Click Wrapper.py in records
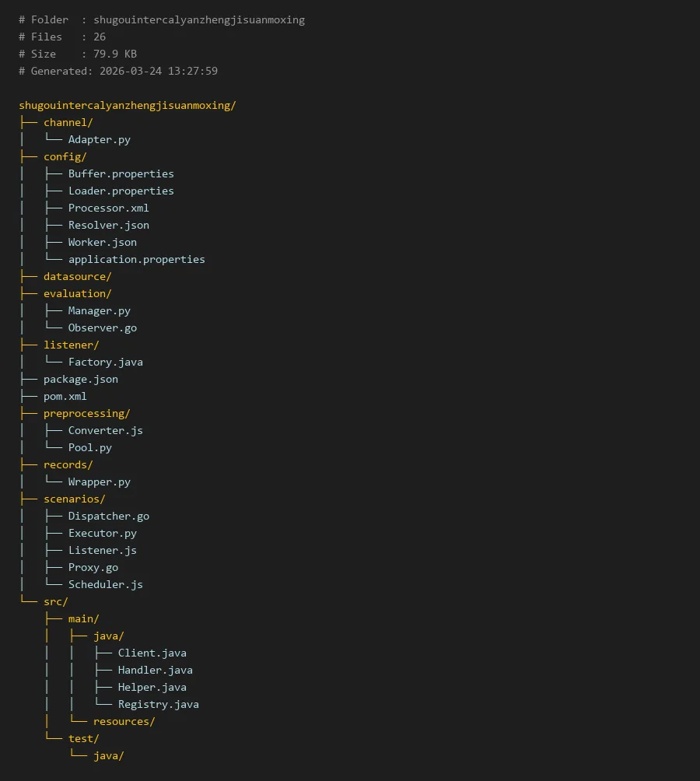The image size is (700, 781). pos(99,482)
